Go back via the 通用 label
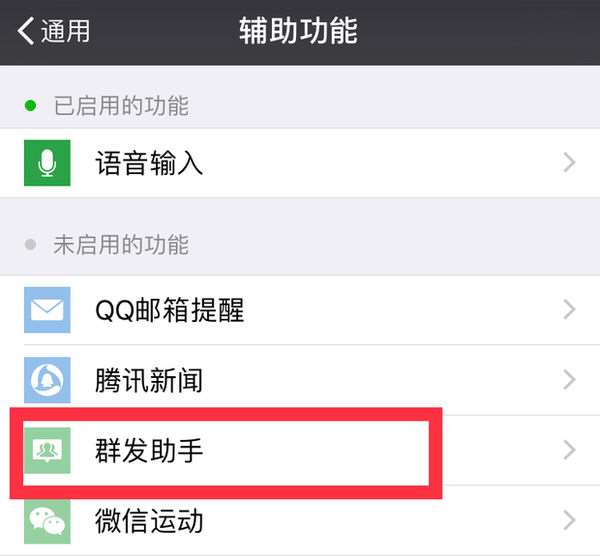 pos(65,31)
